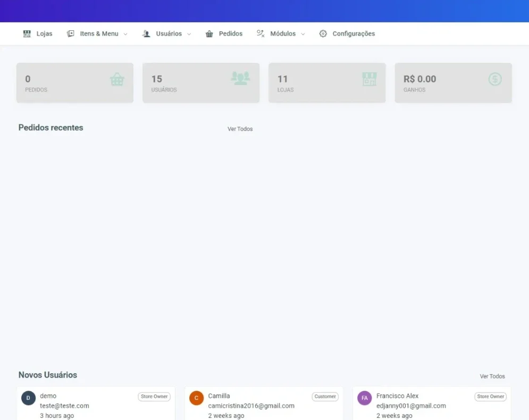Image resolution: width=529 pixels, height=420 pixels.
Task: Click the people icon on the Usuários card
Action: tap(240, 78)
